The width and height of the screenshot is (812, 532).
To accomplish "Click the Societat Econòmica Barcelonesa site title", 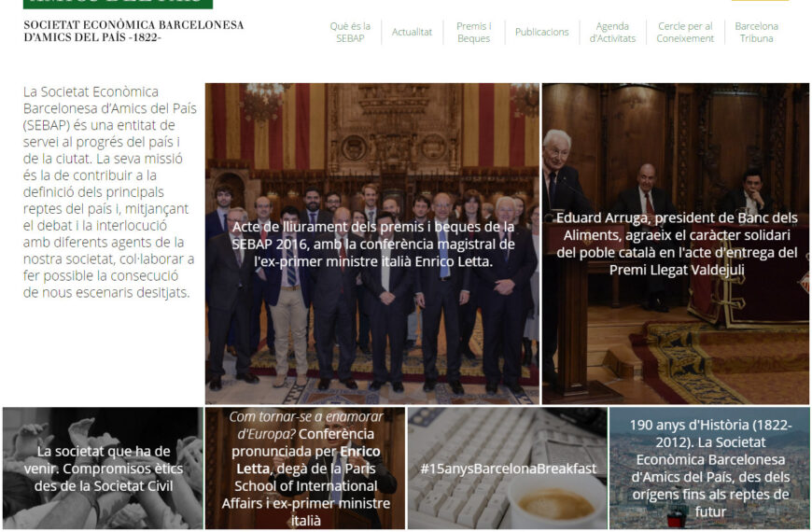I will tap(133, 31).
